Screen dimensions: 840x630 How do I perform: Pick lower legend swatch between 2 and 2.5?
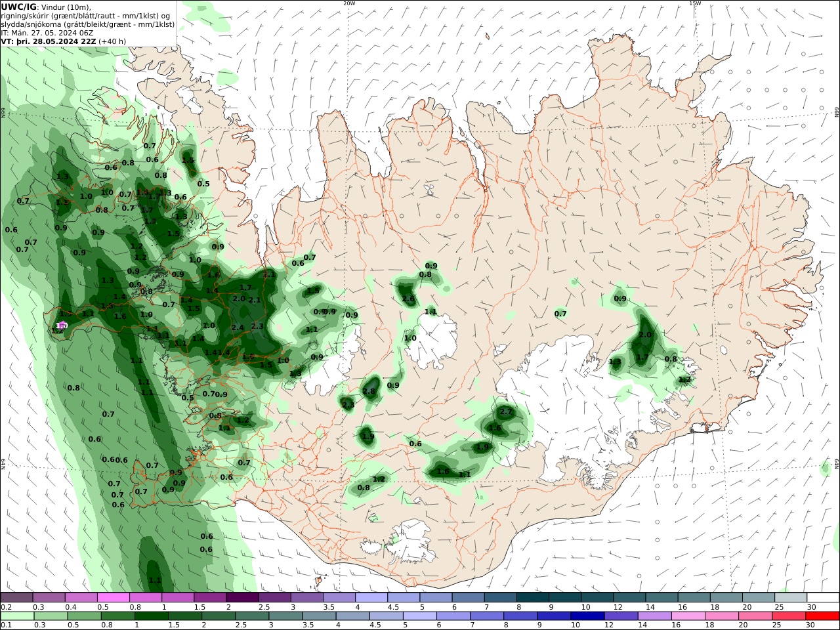pyautogui.click(x=218, y=616)
